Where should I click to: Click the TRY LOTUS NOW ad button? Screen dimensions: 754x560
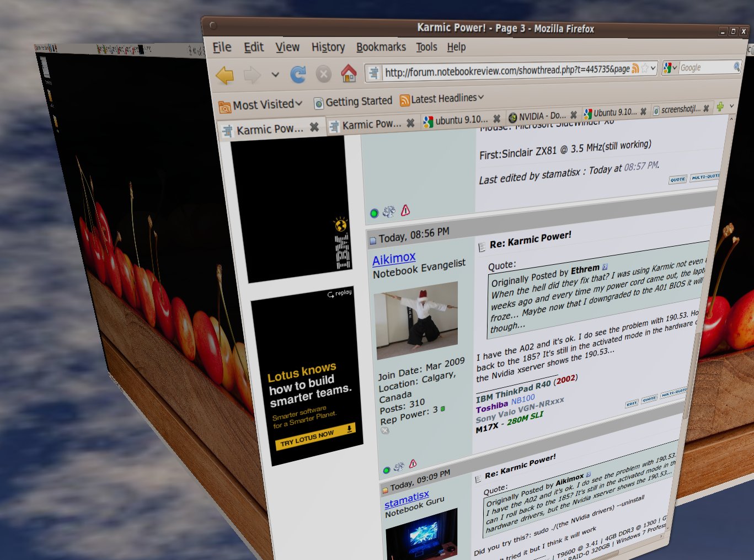[x=315, y=436]
